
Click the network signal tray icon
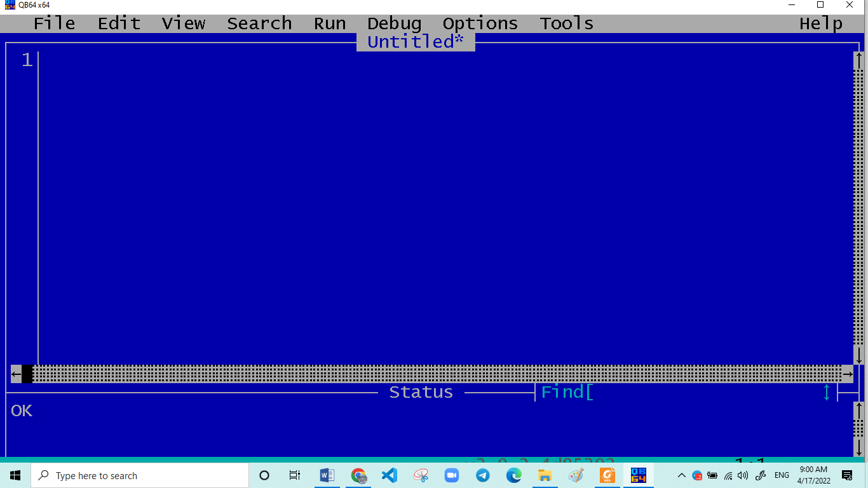[x=728, y=475]
